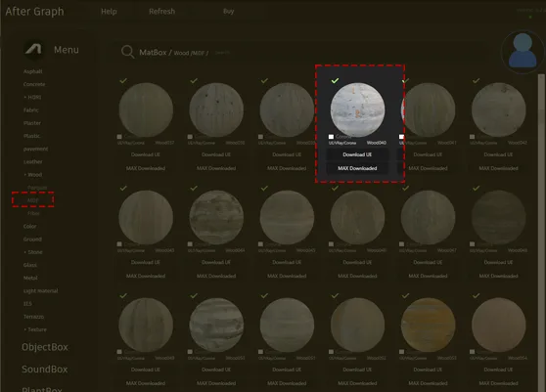
Task: Toggle the Corona checkbox under Wood037
Action: coord(119,137)
